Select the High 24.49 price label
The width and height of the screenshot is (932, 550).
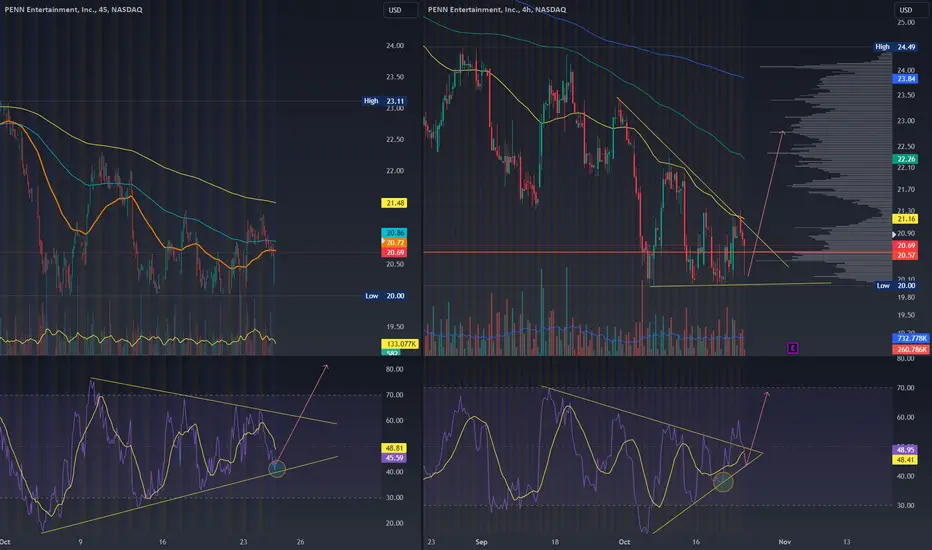pos(896,47)
